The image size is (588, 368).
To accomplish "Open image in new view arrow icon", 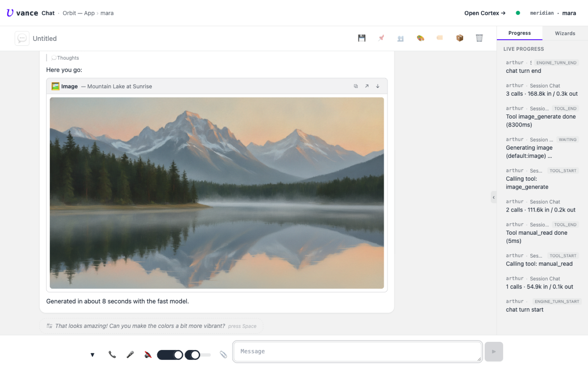I will (x=367, y=86).
